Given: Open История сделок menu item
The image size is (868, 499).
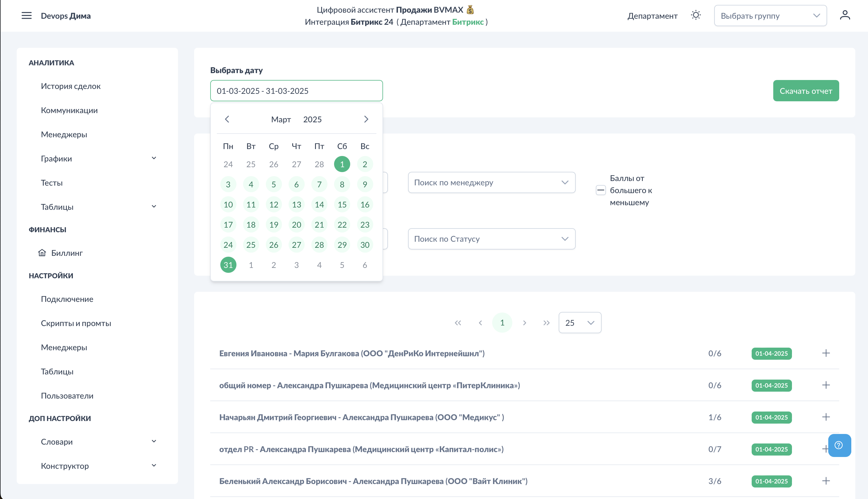Looking at the screenshot, I should pos(71,86).
